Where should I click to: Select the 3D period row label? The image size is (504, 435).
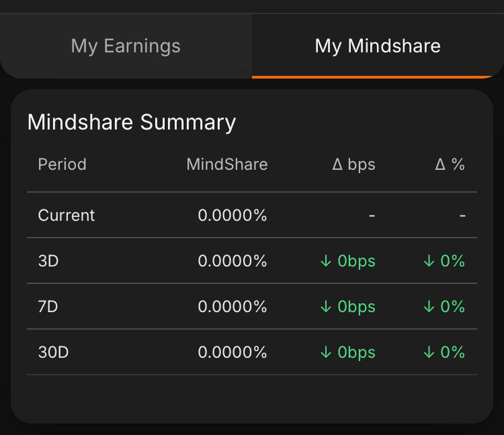(48, 261)
